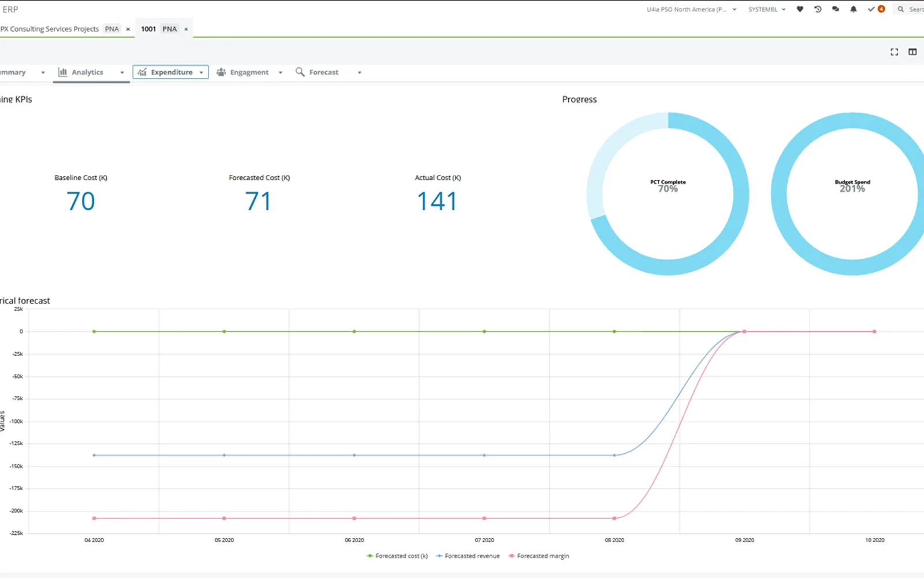Screen dimensions: 924x578
Task: Click the Forecast magnifier icon
Action: click(300, 72)
